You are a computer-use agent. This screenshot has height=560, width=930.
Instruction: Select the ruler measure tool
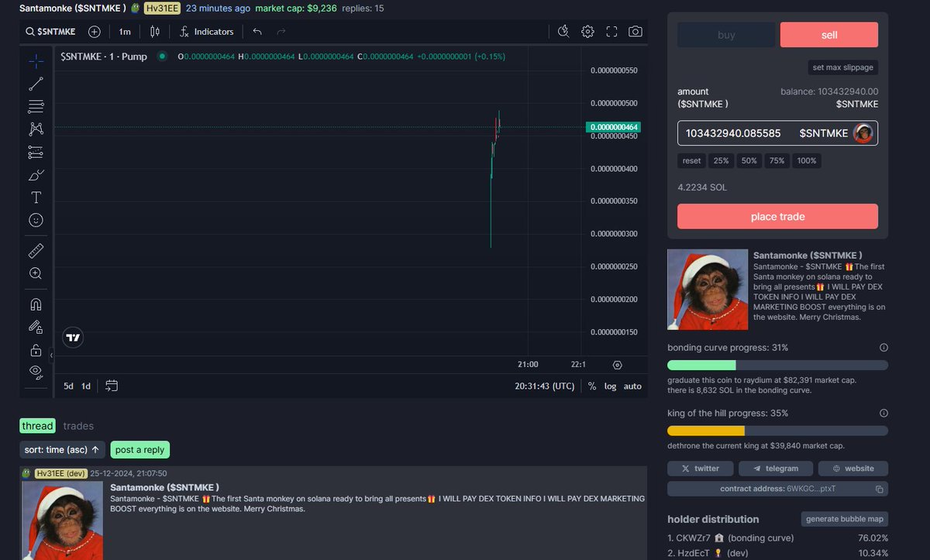pos(36,251)
